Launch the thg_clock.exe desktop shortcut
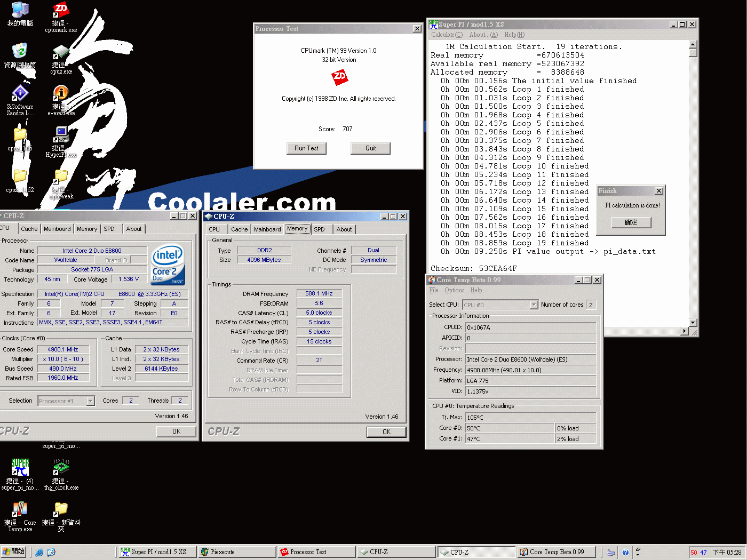Viewport: 747px width, 560px height. click(61, 475)
